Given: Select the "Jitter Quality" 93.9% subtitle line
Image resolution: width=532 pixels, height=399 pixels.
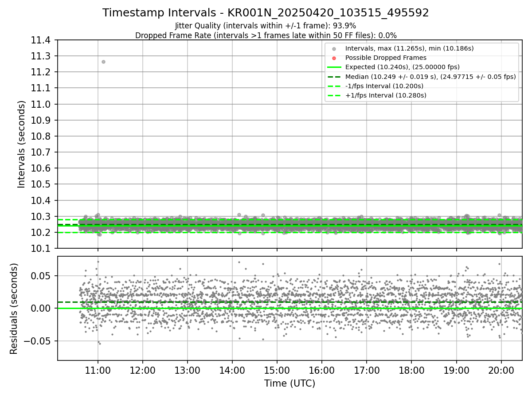Looking at the screenshot, I should tap(266, 26).
